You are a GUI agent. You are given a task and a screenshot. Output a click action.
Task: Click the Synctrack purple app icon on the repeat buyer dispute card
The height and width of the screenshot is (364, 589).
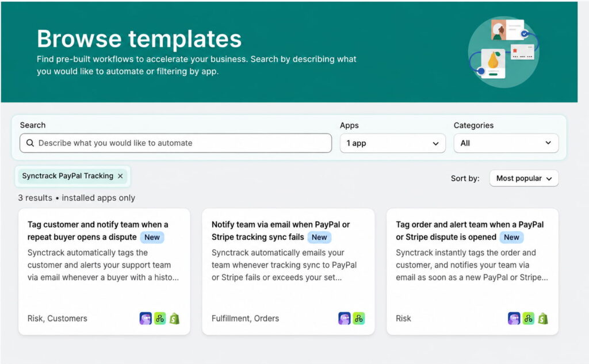[x=146, y=319]
